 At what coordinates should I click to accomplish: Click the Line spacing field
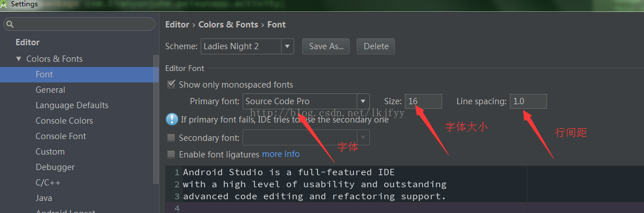coord(528,101)
